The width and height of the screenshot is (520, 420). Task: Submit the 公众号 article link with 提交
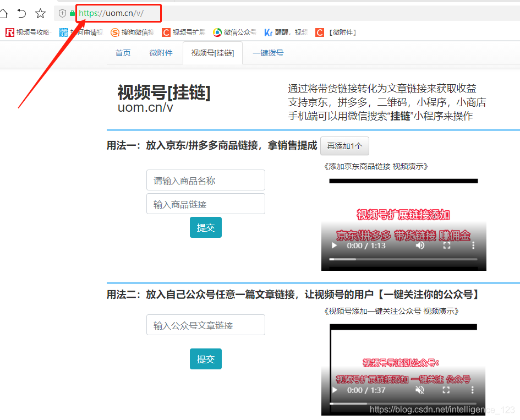[x=206, y=359]
